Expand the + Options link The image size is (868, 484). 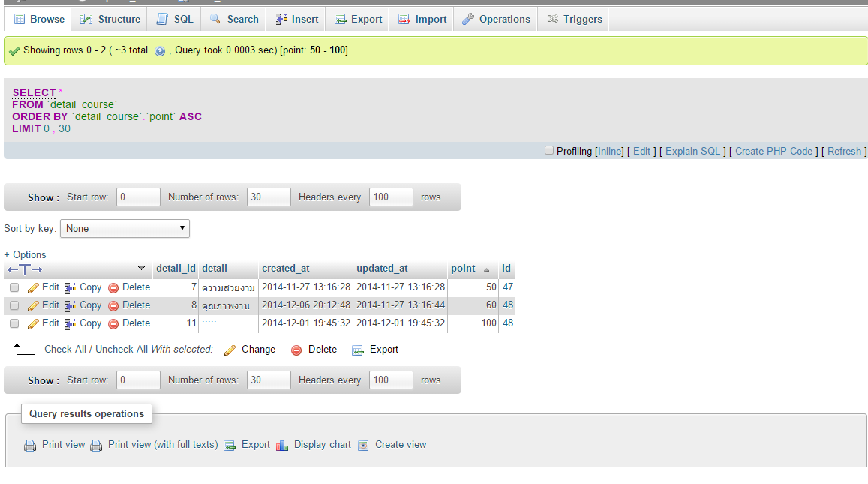click(x=25, y=254)
